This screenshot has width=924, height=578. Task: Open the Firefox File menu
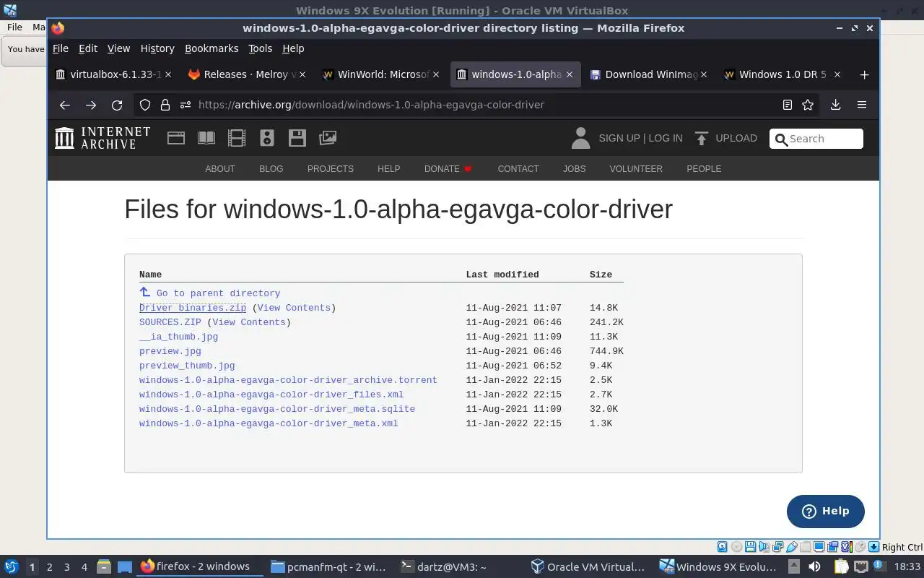tap(61, 48)
